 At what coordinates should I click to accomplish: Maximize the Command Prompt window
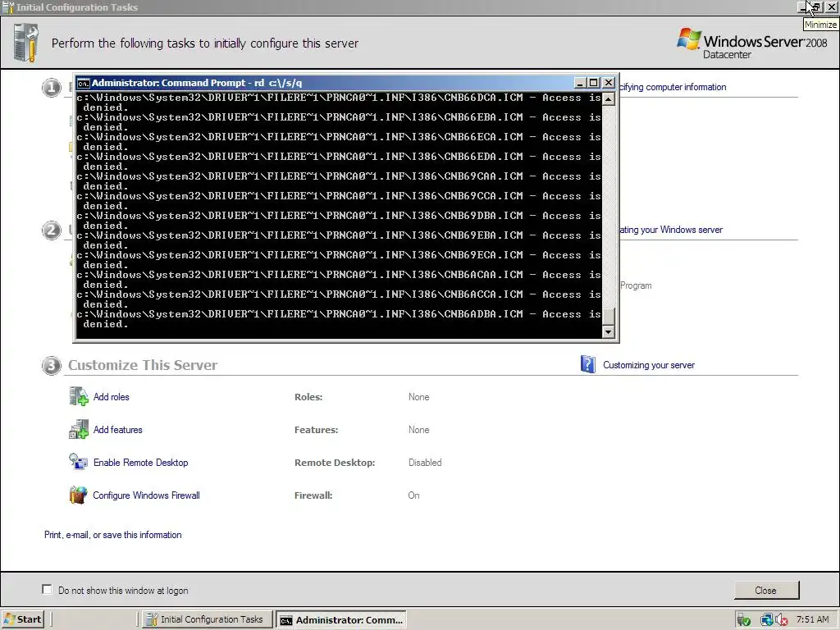pos(594,83)
